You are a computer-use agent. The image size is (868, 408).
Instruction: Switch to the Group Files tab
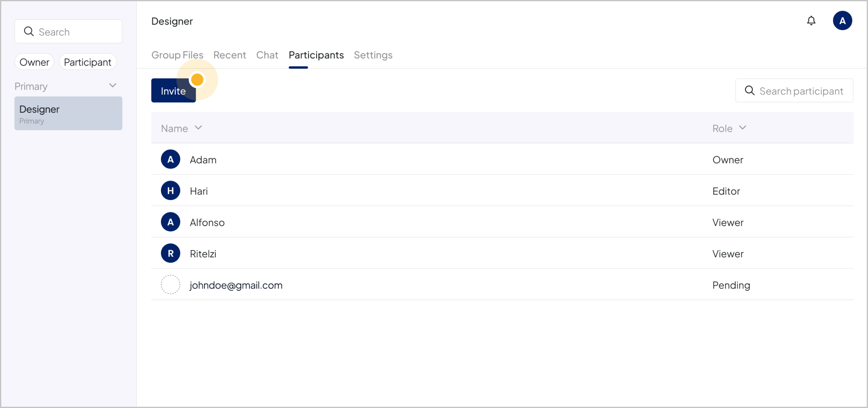(177, 55)
